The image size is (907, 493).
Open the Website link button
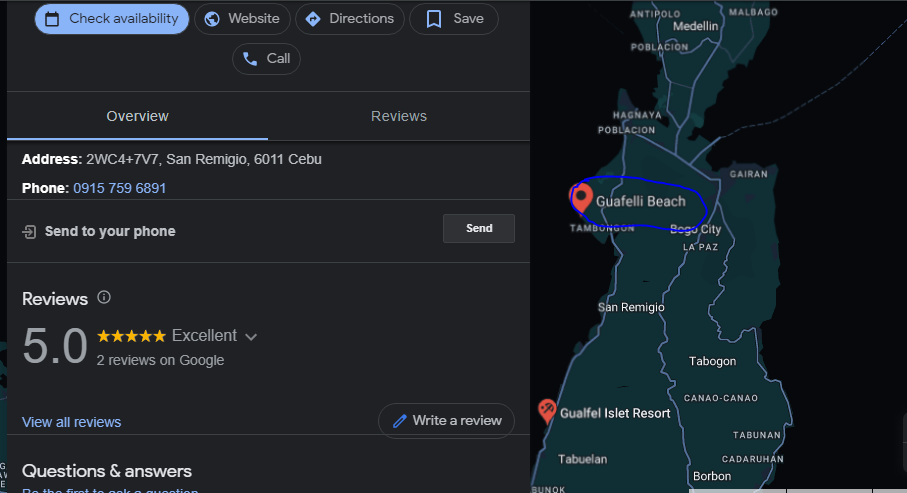pos(242,19)
